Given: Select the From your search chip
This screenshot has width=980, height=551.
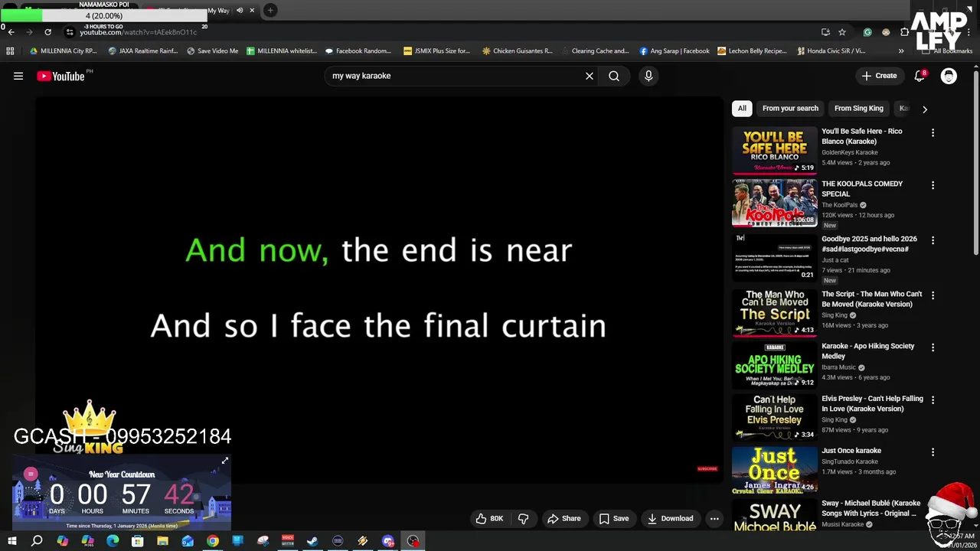Looking at the screenshot, I should [x=790, y=109].
